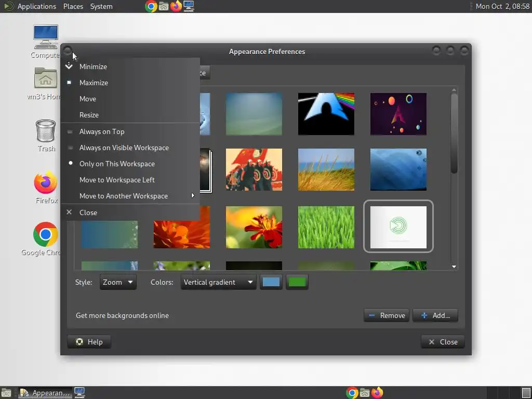Click the window menu button on title bar
Image resolution: width=532 pixels, height=399 pixels.
tap(68, 51)
